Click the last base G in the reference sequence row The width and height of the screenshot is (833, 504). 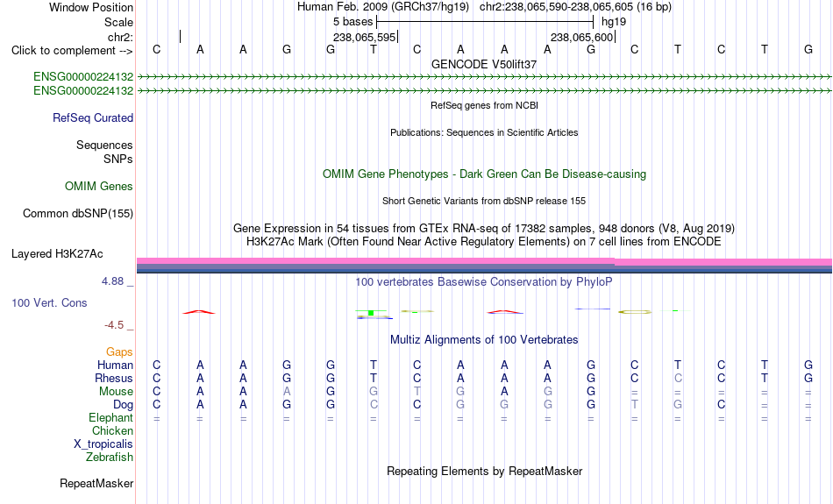[x=808, y=49]
